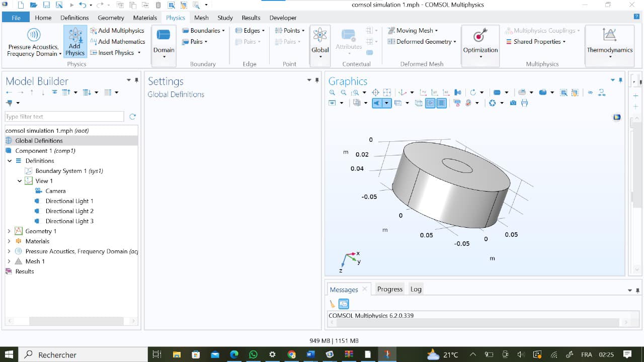The width and height of the screenshot is (644, 362).
Task: Click the Save icon in quick toolbar
Action: [x=46, y=5]
